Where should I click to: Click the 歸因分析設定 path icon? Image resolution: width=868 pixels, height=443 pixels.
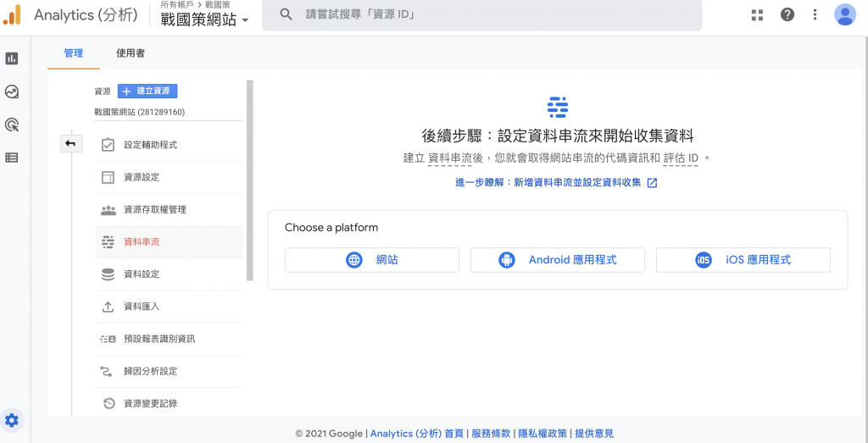point(108,370)
